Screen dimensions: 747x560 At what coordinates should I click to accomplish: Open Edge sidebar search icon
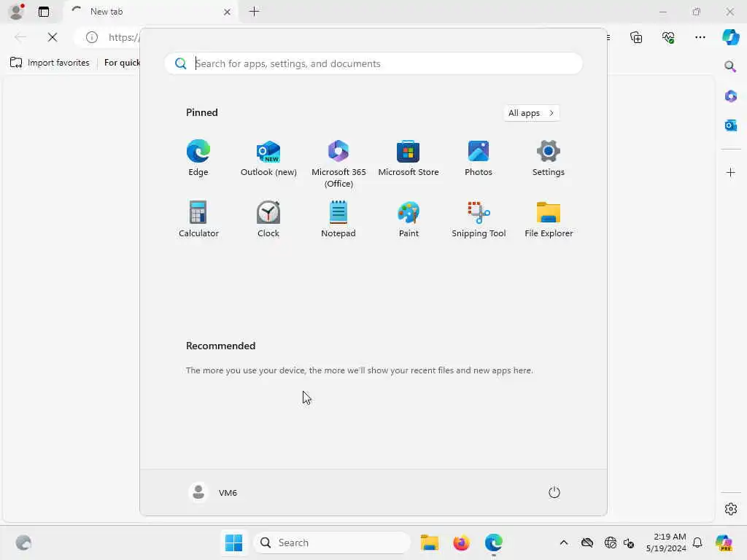[x=730, y=66]
